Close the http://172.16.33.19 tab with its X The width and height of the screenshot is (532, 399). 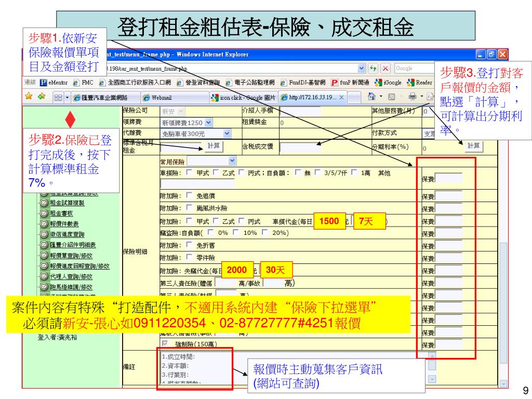coord(342,97)
